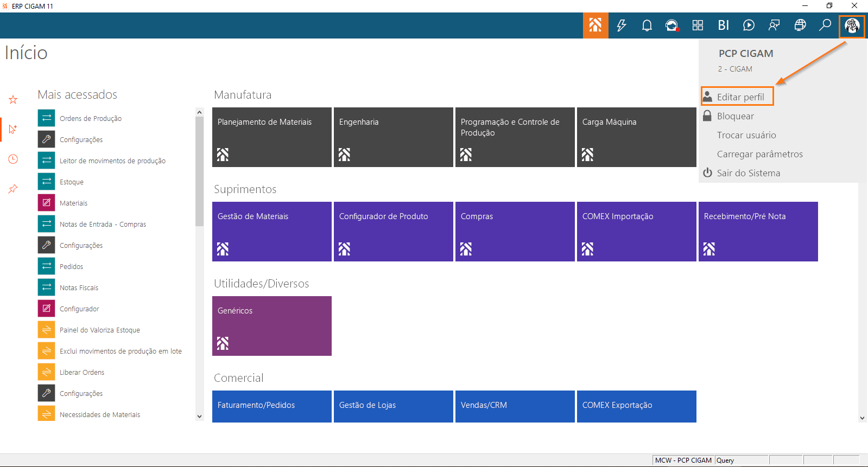Viewport: 868px width, 467px height.
Task: Click Sair do Sistema to exit
Action: pyautogui.click(x=748, y=173)
